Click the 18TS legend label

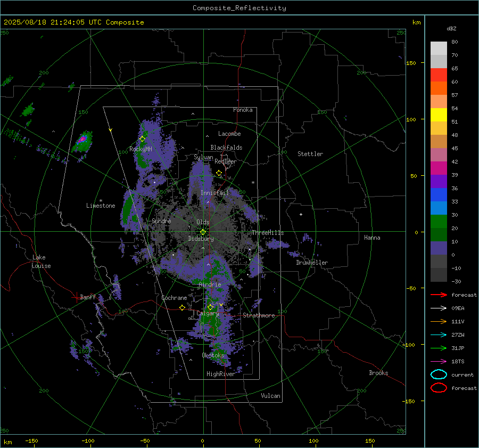pyautogui.click(x=458, y=362)
